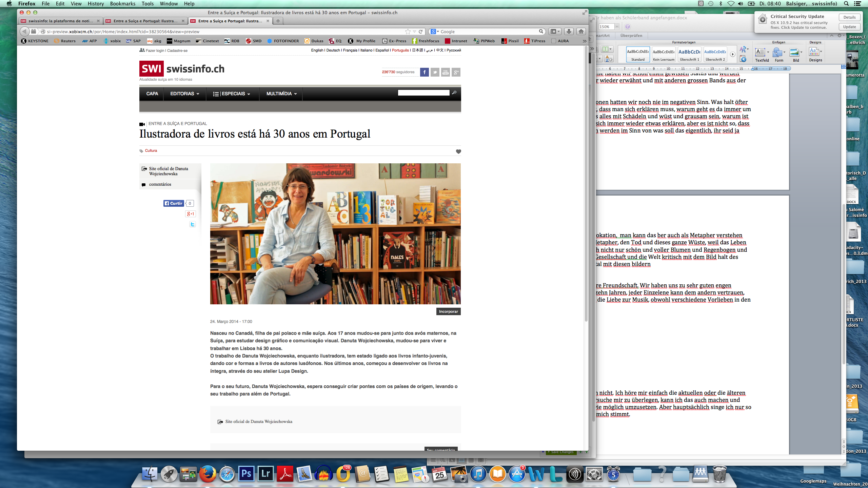Expand the EDITORIAS dropdown menu

(x=184, y=94)
